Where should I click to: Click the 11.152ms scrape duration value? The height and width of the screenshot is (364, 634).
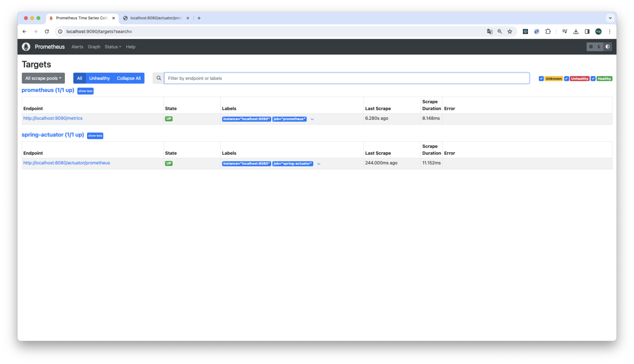[x=431, y=163]
